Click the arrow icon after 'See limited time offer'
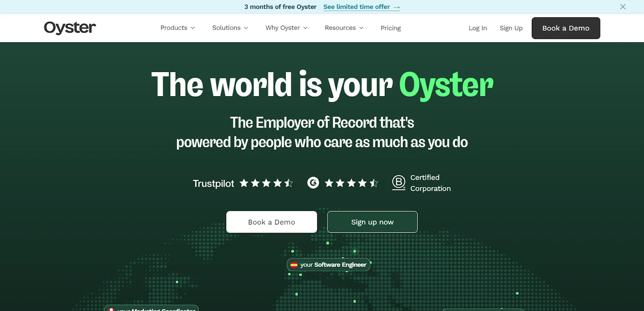The image size is (644, 311). [x=396, y=7]
